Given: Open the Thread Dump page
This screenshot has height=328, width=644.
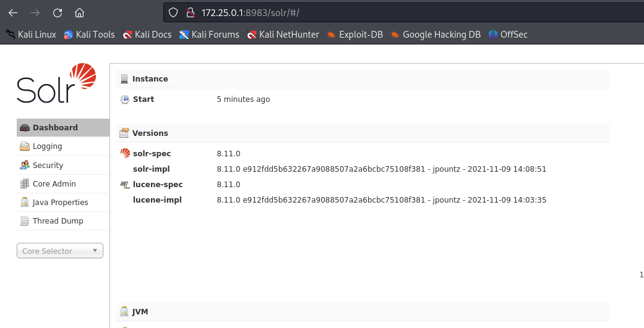Looking at the screenshot, I should coord(63,221).
